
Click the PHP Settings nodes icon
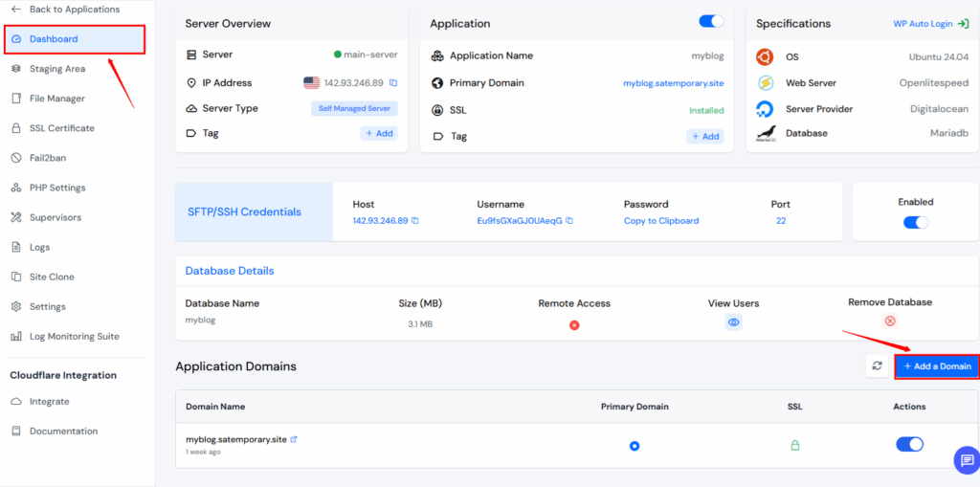point(16,188)
